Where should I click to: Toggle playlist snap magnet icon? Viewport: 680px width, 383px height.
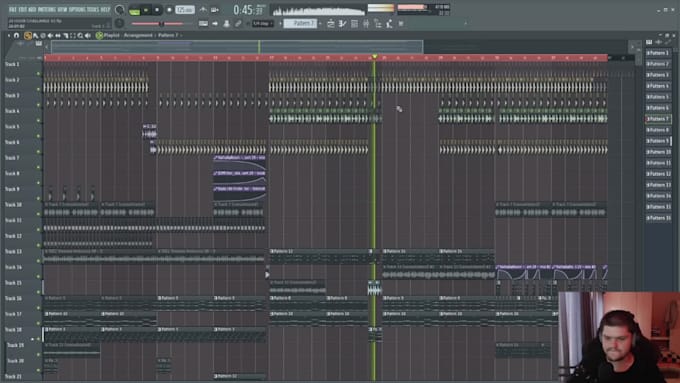[16, 36]
